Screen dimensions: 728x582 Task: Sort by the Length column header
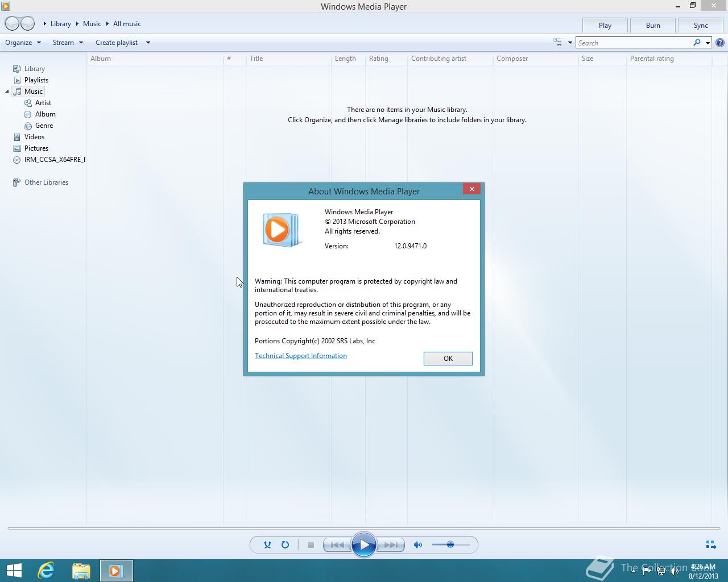point(348,59)
